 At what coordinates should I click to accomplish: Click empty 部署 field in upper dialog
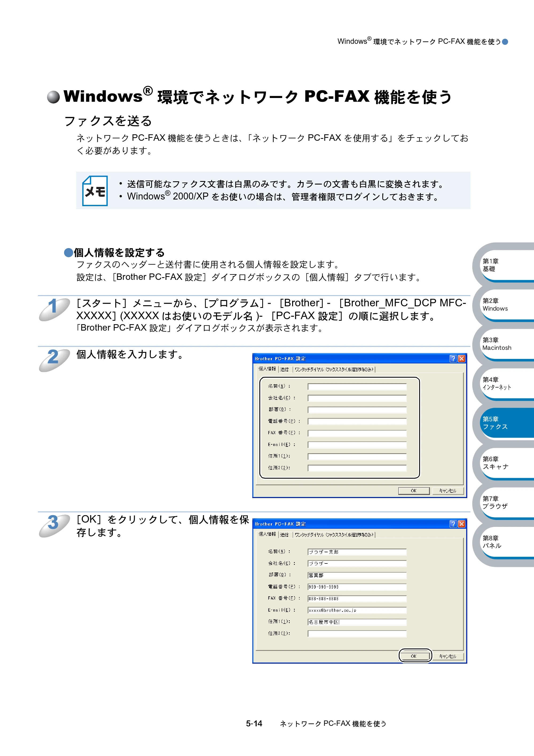click(x=357, y=410)
